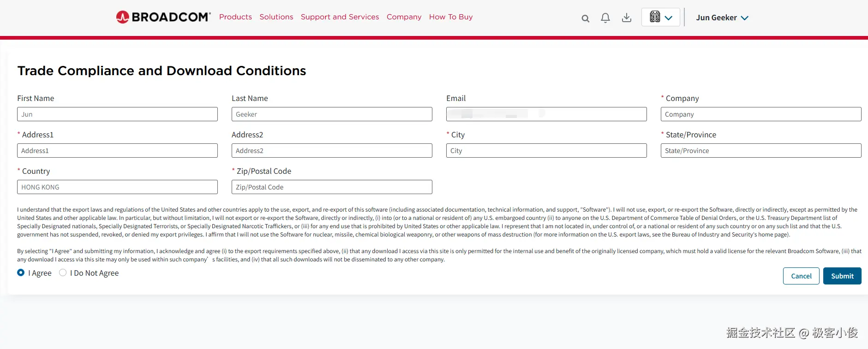Image resolution: width=868 pixels, height=349 pixels.
Task: Click the Cancel button
Action: tap(801, 276)
